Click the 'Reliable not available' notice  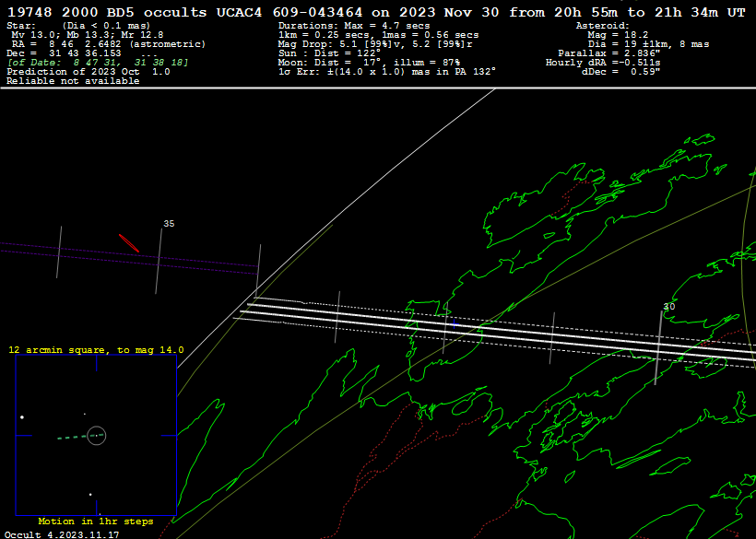click(73, 81)
